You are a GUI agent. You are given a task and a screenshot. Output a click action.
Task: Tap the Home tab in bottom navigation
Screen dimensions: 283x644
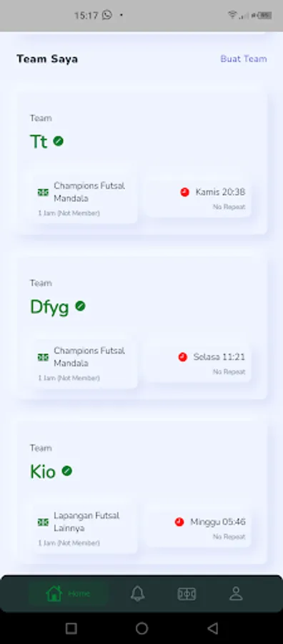[68, 594]
